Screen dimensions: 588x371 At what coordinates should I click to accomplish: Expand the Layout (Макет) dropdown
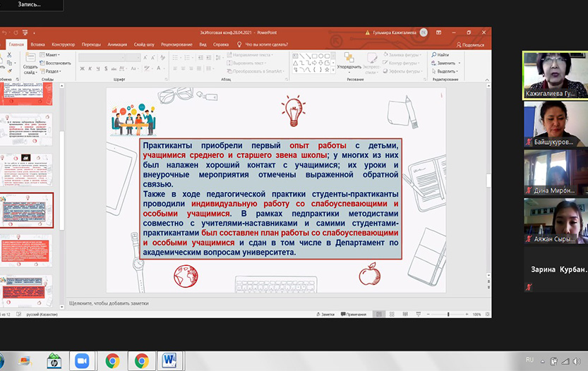52,55
